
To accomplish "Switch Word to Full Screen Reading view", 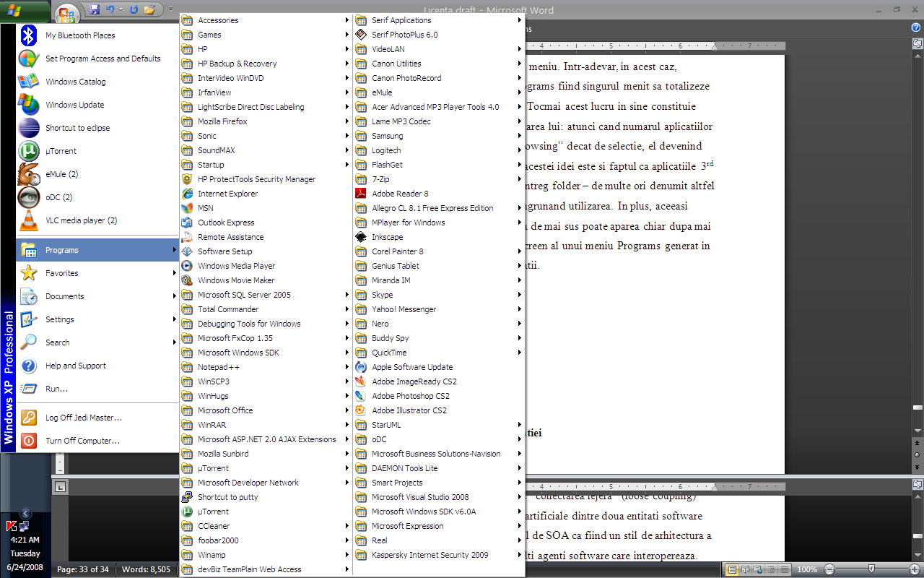I will (746, 569).
